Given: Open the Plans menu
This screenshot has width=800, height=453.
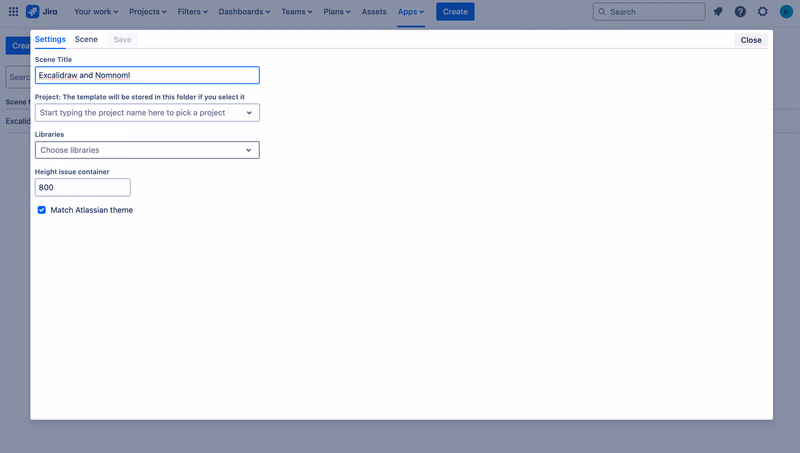Looking at the screenshot, I should coord(337,11).
